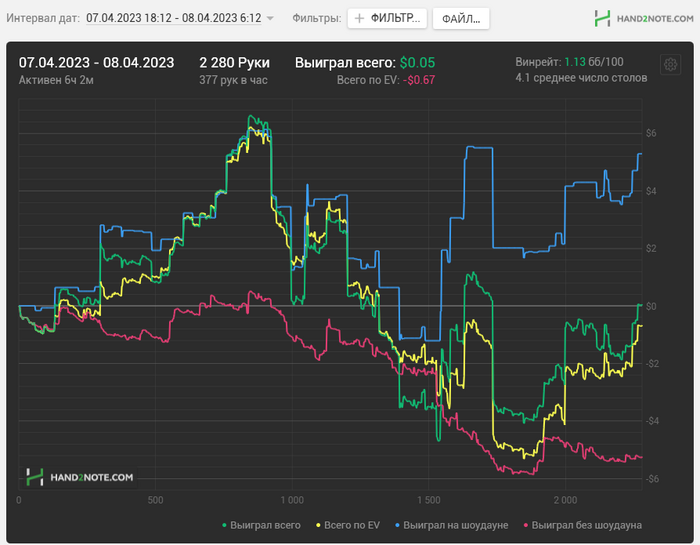
Task: Click the blue legend dot for showdown winnings
Action: pos(398,525)
